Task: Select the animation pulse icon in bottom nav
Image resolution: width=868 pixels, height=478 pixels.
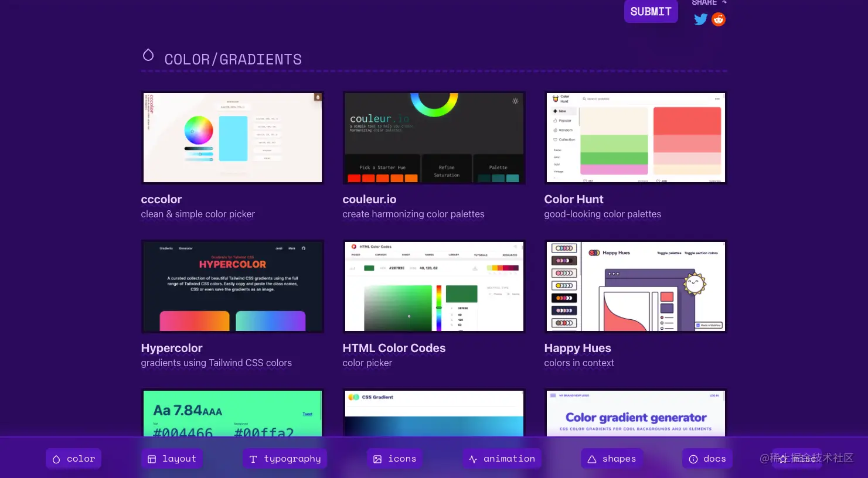Action: click(474, 459)
